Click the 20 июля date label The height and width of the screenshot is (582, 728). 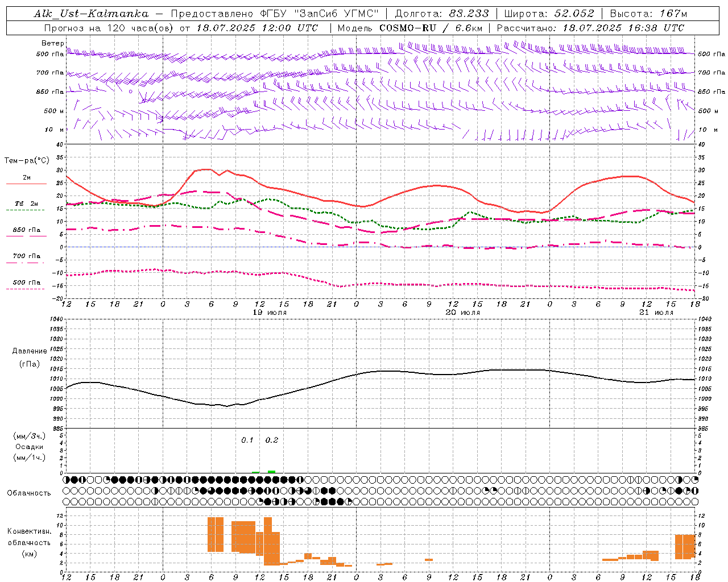(463, 312)
